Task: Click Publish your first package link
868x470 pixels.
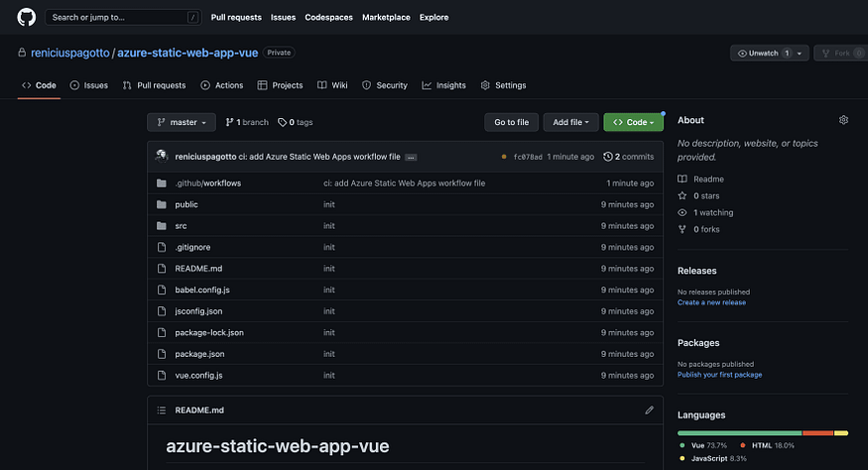Action: [719, 375]
